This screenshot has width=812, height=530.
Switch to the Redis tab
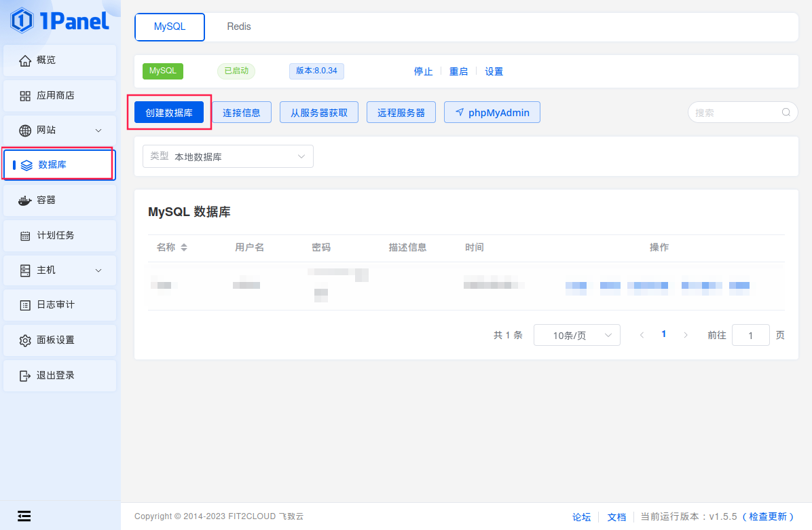pyautogui.click(x=239, y=27)
